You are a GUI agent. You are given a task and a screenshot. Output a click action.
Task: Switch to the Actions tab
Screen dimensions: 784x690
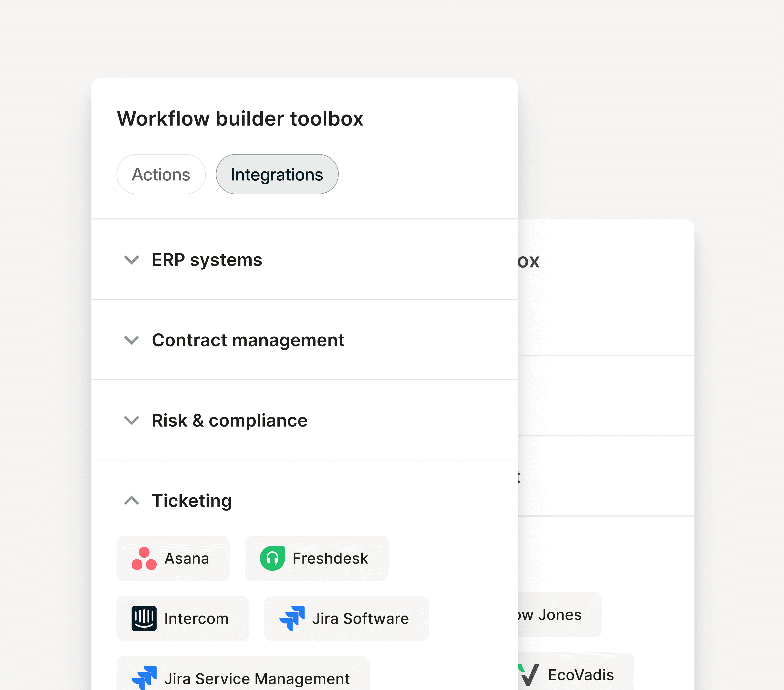click(161, 175)
